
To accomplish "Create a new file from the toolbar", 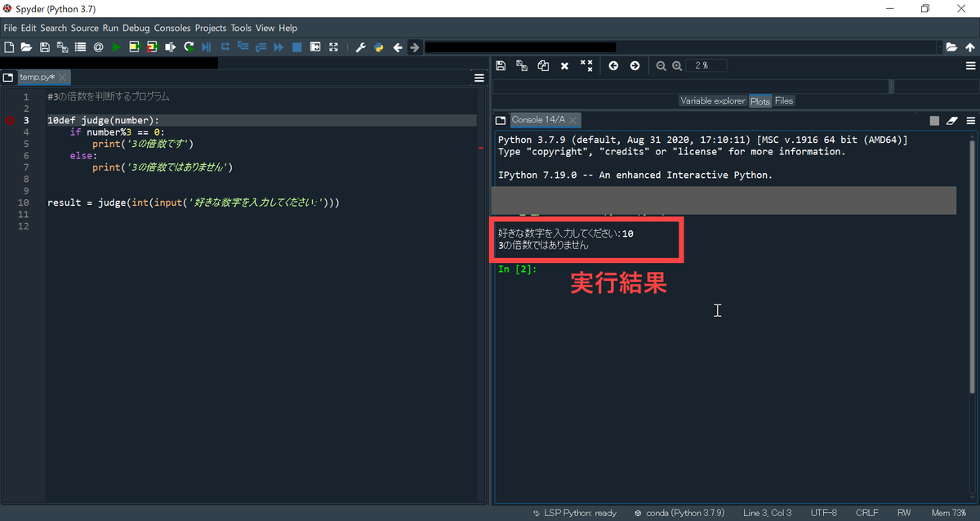I will pyautogui.click(x=9, y=47).
